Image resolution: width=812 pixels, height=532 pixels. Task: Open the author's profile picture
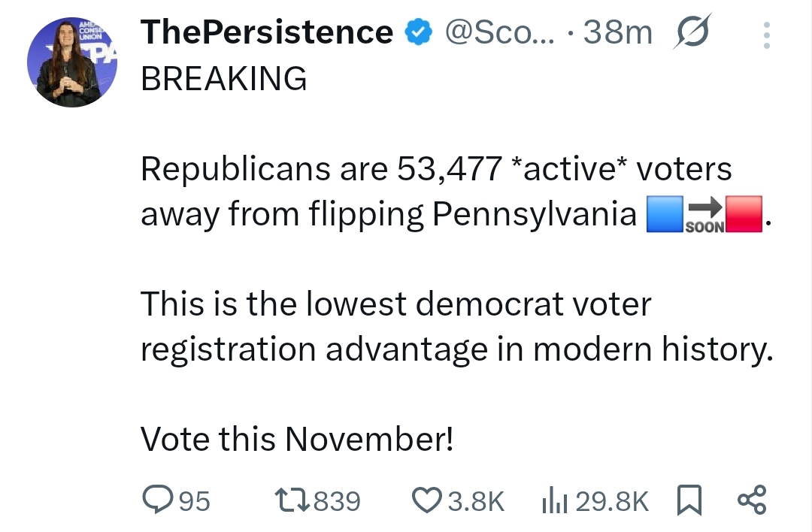(72, 62)
